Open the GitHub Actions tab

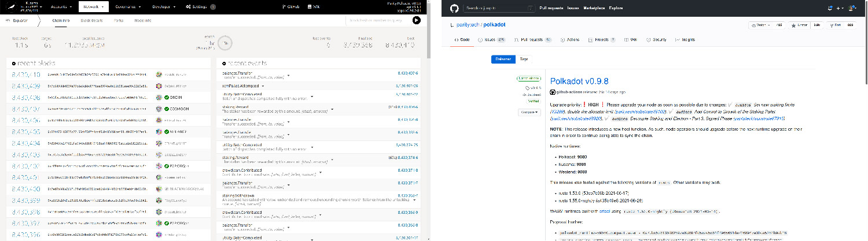pos(571,40)
